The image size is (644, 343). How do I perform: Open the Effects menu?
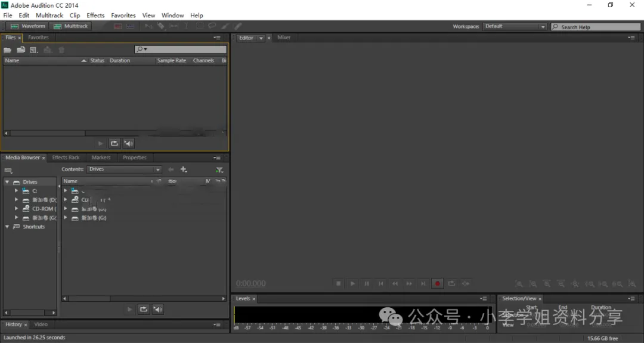tap(95, 15)
